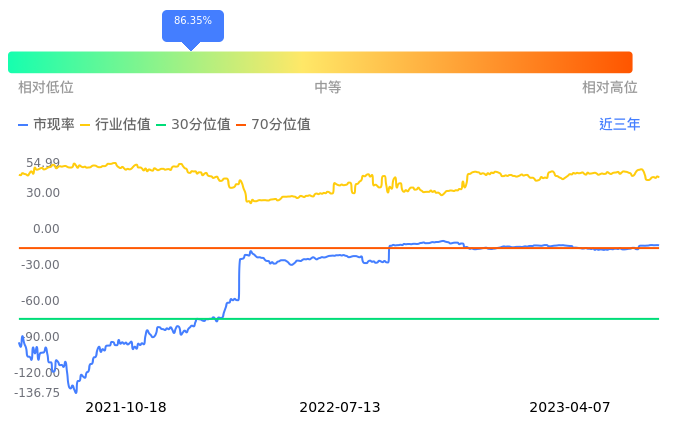
Task: Toggle the 30分位值 legend entry
Action: tap(193, 125)
